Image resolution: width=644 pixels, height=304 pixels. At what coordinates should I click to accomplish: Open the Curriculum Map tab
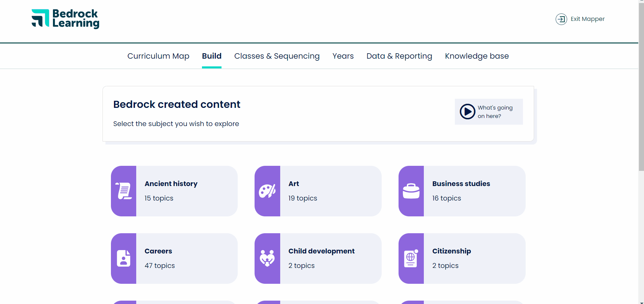coord(158,56)
